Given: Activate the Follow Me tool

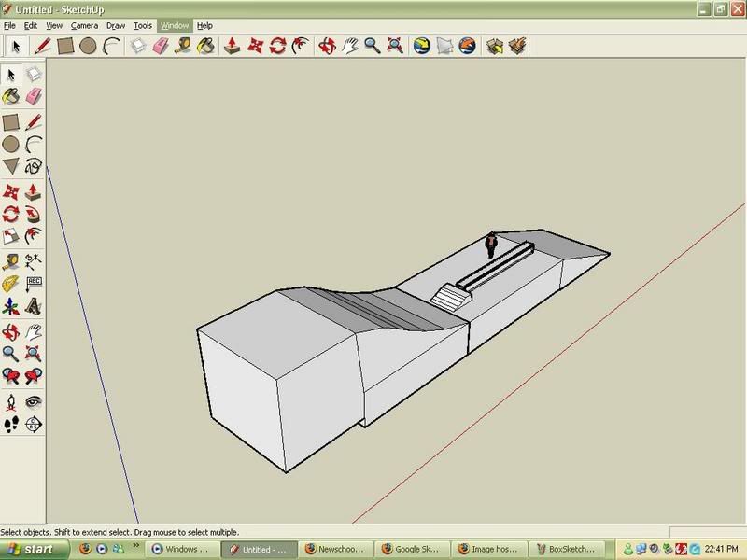Looking at the screenshot, I should pos(34,213).
